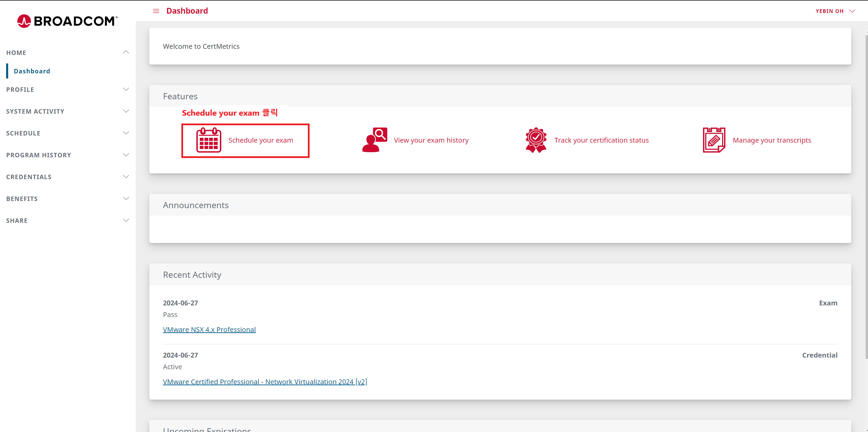The width and height of the screenshot is (868, 432).
Task: Click the transcripts notepad icon
Action: (x=714, y=140)
